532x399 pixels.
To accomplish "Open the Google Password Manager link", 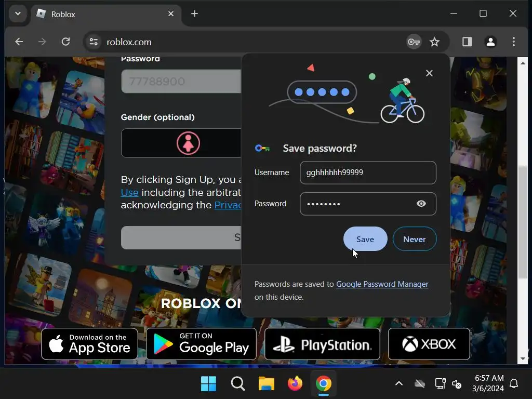I will coord(382,284).
